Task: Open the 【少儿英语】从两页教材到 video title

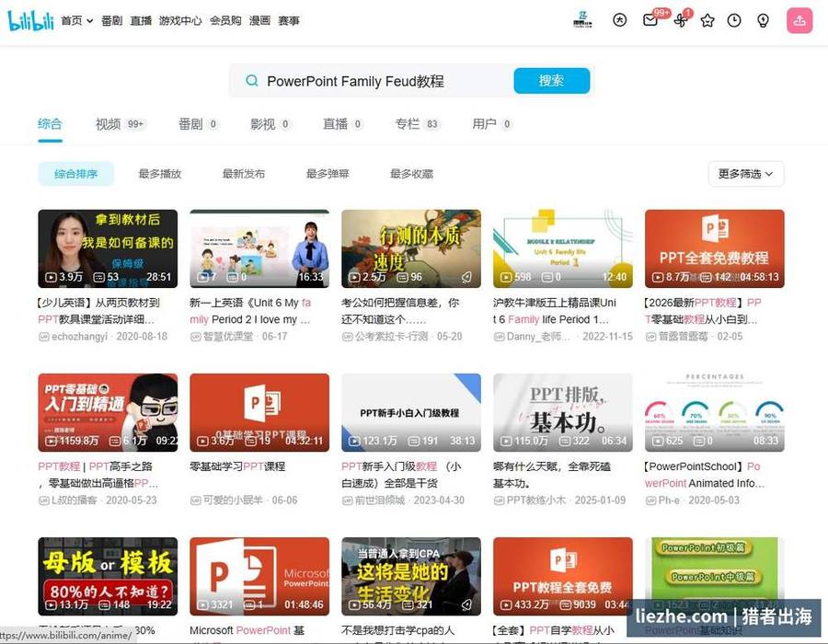Action: [x=98, y=311]
